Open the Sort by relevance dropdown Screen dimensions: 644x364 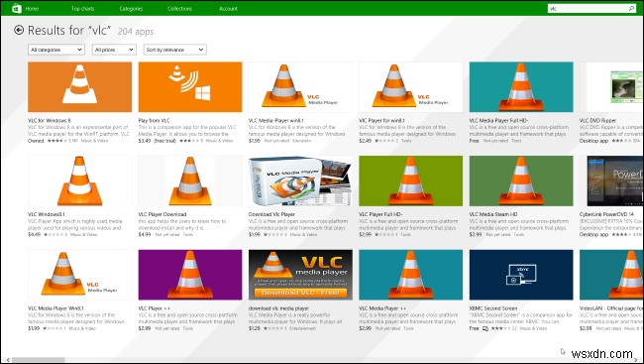point(175,50)
